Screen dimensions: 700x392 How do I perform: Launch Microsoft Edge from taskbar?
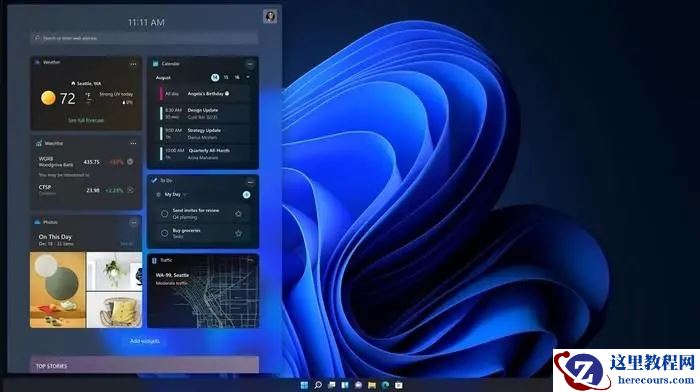pos(385,385)
